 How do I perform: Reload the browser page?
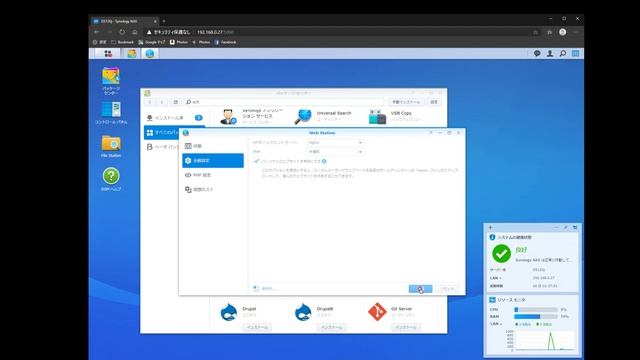pyautogui.click(x=122, y=32)
